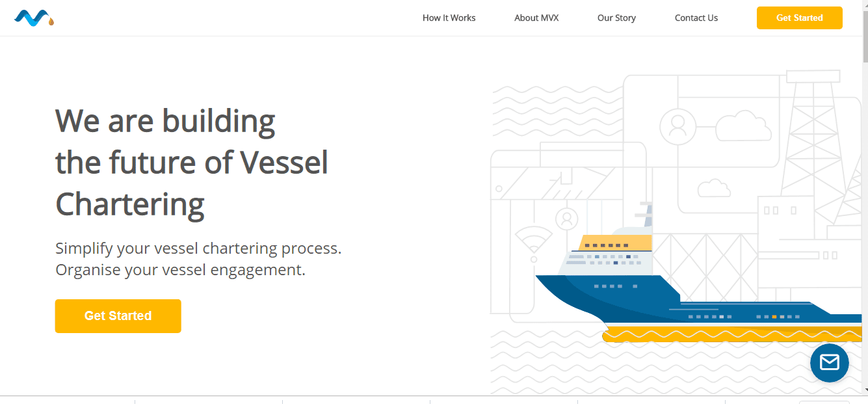Click the large cloud icon in illustration
The height and width of the screenshot is (404, 868).
[744, 126]
